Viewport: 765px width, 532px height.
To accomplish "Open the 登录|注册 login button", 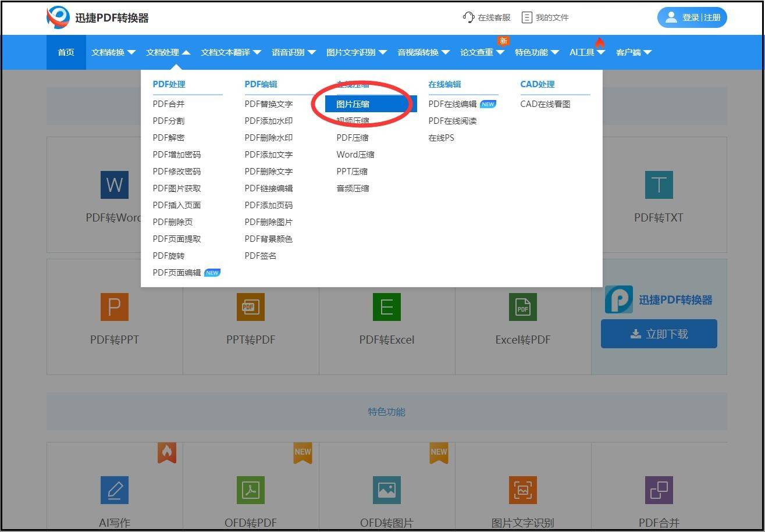I will pyautogui.click(x=692, y=17).
